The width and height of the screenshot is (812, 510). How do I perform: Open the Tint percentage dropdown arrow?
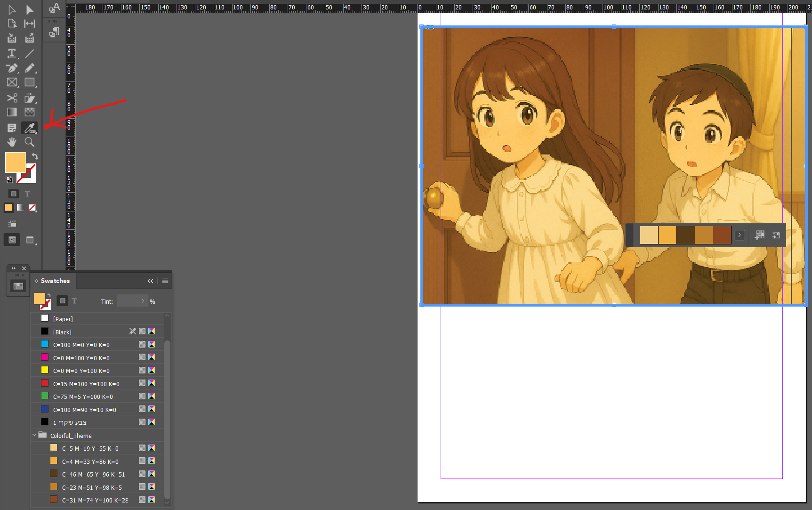(143, 301)
